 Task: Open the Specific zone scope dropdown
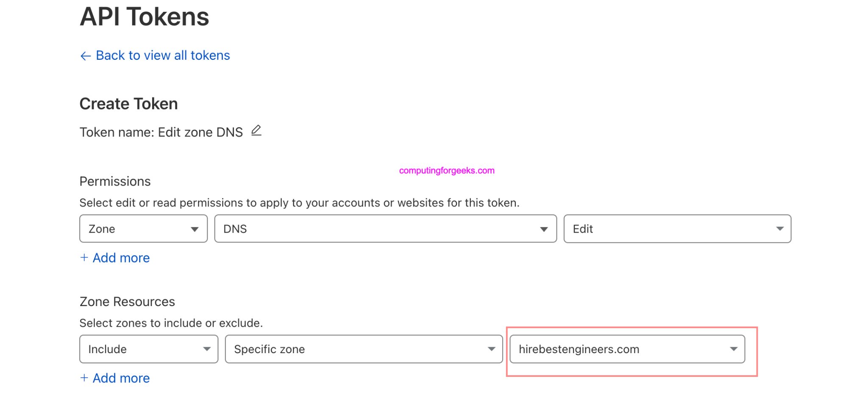[363, 349]
